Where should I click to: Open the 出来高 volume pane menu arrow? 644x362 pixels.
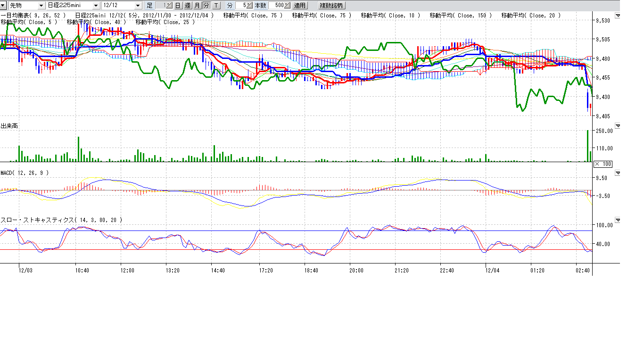tap(618, 126)
